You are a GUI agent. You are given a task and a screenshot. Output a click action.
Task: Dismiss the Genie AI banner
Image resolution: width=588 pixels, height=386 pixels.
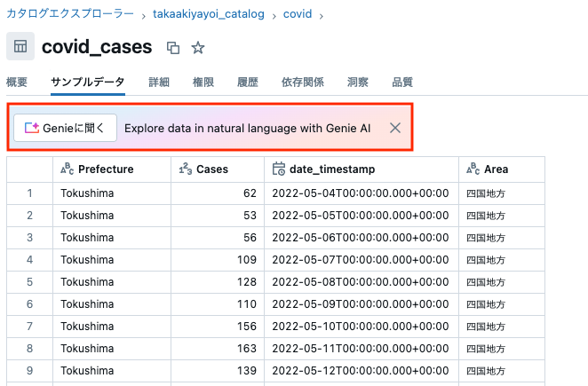[x=395, y=128]
